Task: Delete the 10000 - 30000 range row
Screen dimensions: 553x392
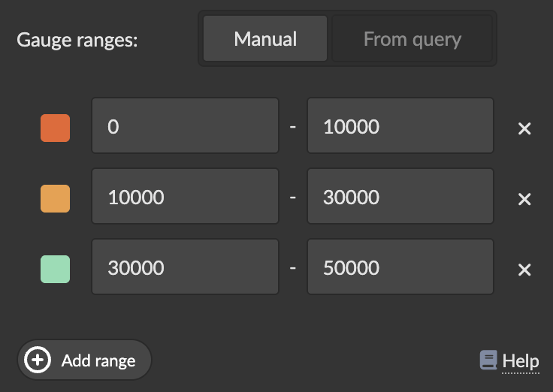Action: pyautogui.click(x=524, y=199)
